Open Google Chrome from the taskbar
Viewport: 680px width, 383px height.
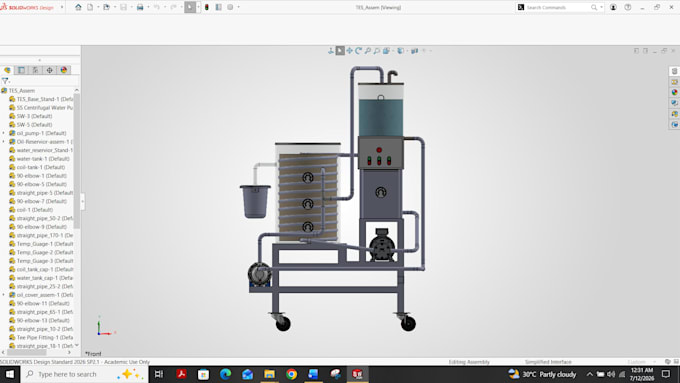(x=291, y=374)
